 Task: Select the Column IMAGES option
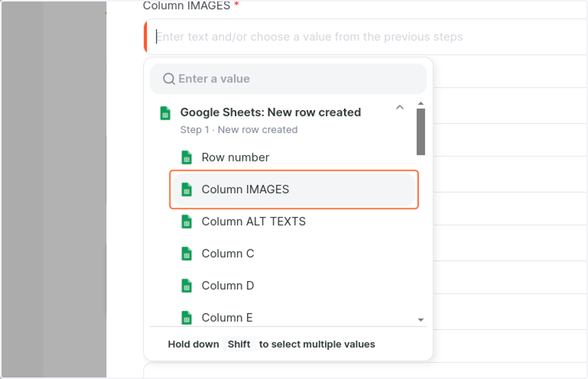(294, 189)
